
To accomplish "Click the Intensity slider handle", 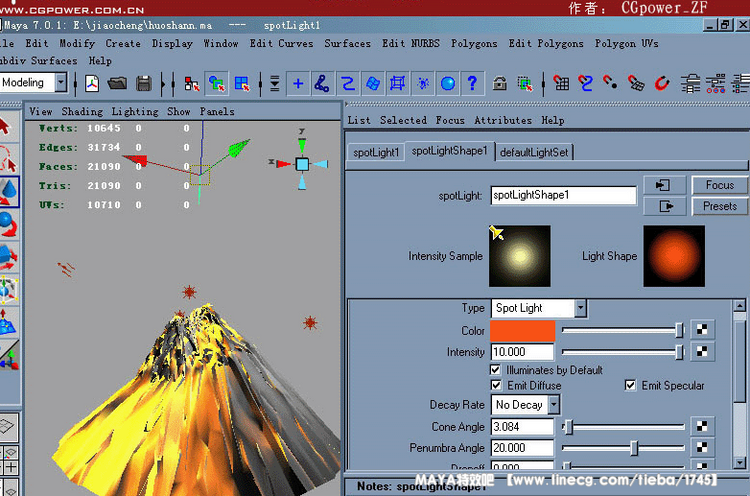I will point(679,353).
